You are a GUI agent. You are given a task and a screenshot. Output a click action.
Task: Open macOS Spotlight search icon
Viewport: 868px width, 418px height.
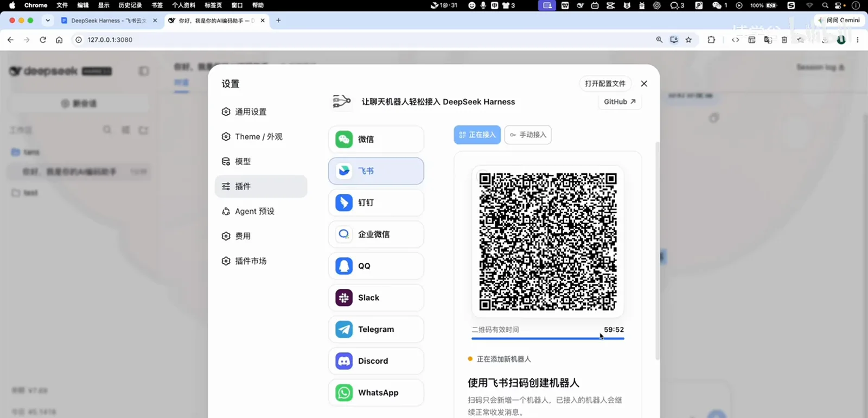click(x=825, y=5)
